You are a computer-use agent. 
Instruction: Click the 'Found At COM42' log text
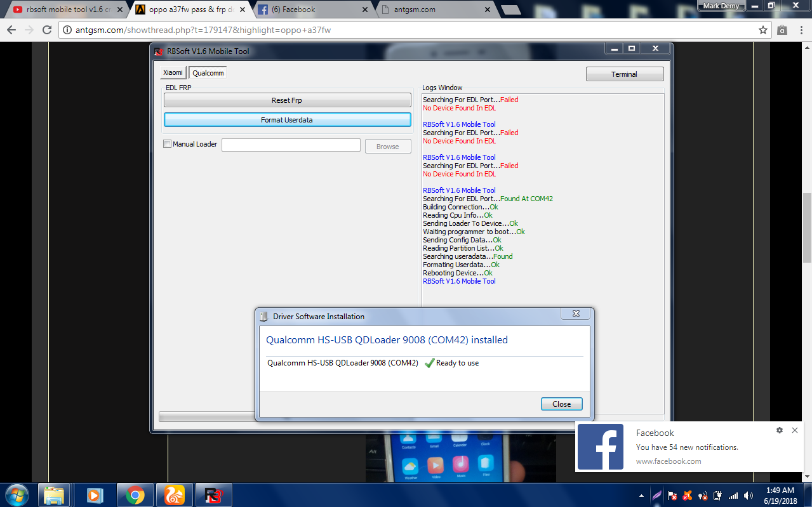pos(526,199)
